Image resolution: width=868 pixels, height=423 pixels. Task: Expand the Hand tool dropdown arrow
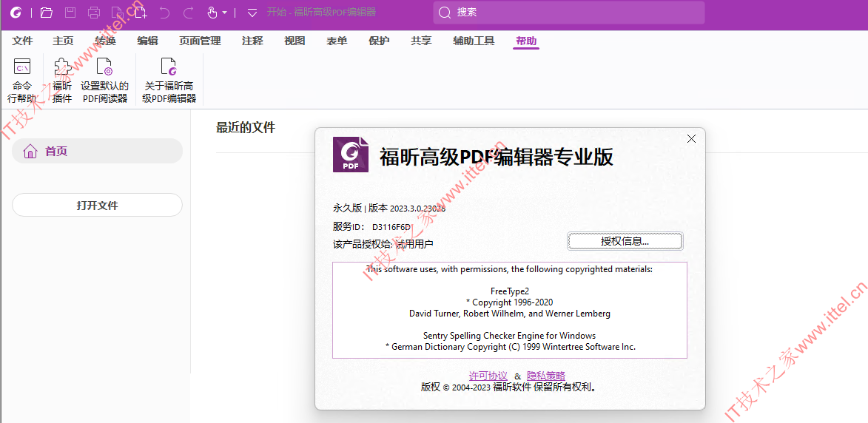[x=224, y=13]
